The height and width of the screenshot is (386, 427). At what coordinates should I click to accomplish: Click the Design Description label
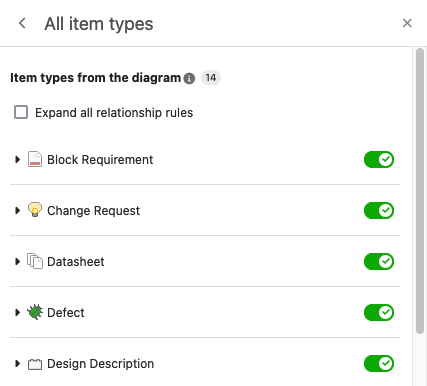100,364
